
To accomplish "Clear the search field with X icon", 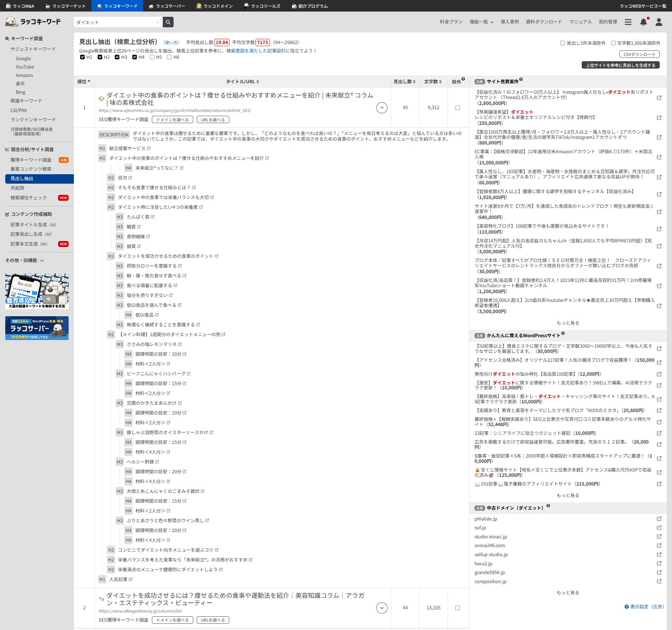I will [x=157, y=22].
